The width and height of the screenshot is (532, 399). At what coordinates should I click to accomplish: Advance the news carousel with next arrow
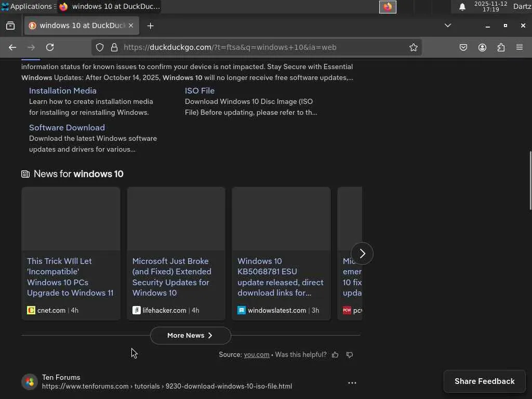pyautogui.click(x=362, y=254)
